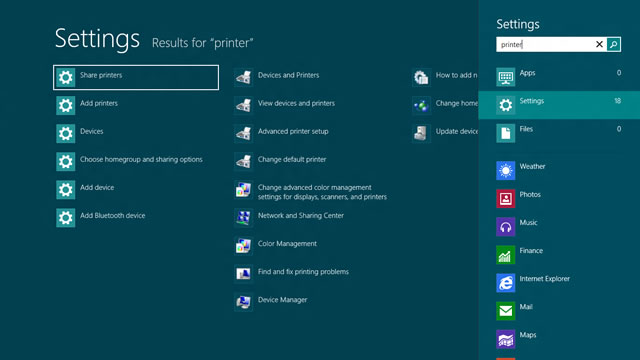640x360 pixels.
Task: Click the Photos app icon
Action: pyautogui.click(x=505, y=199)
